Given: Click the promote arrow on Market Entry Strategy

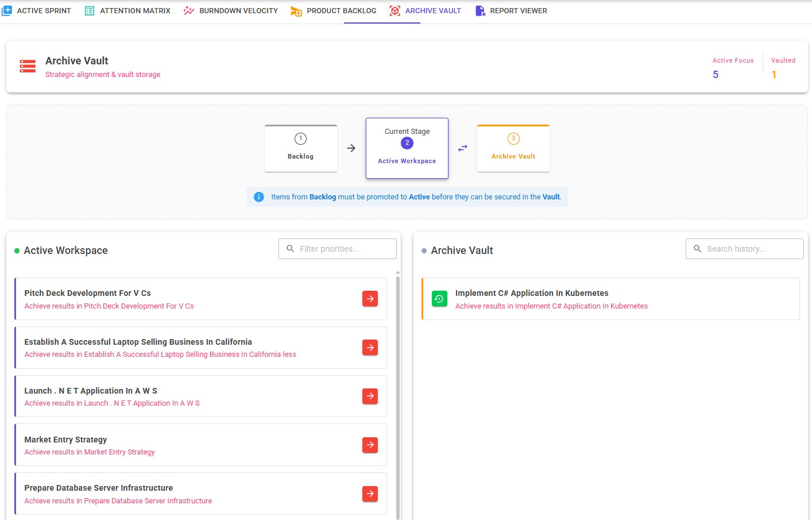Looking at the screenshot, I should [x=370, y=445].
